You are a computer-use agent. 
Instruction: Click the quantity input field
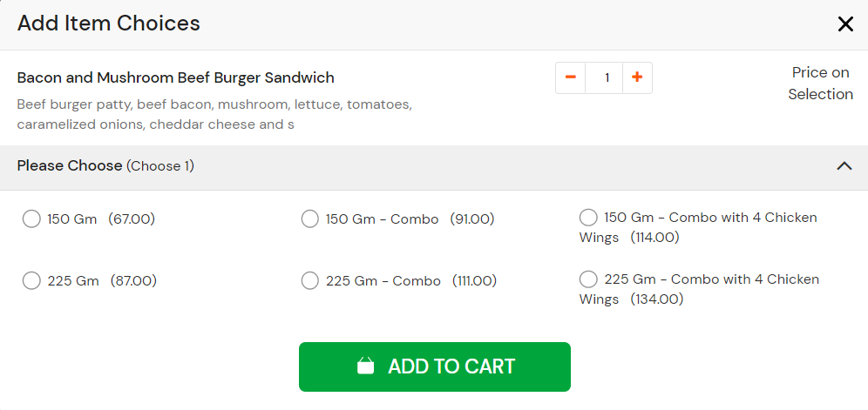click(x=607, y=77)
